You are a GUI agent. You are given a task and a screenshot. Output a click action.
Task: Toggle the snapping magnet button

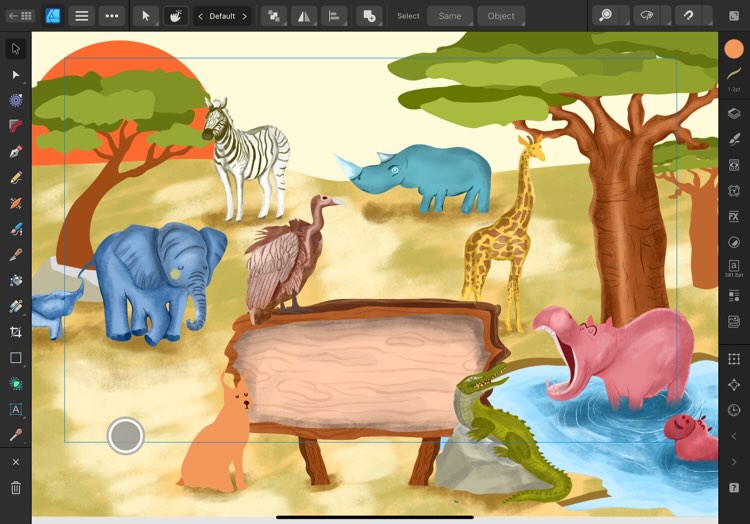[x=688, y=16]
